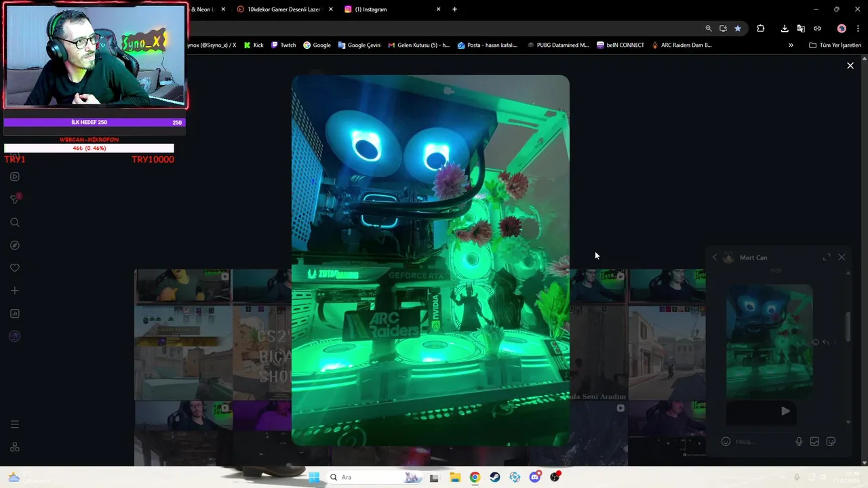This screenshot has width=868, height=488.
Task: Close the enlarged PC photo viewer
Action: pos(850,66)
